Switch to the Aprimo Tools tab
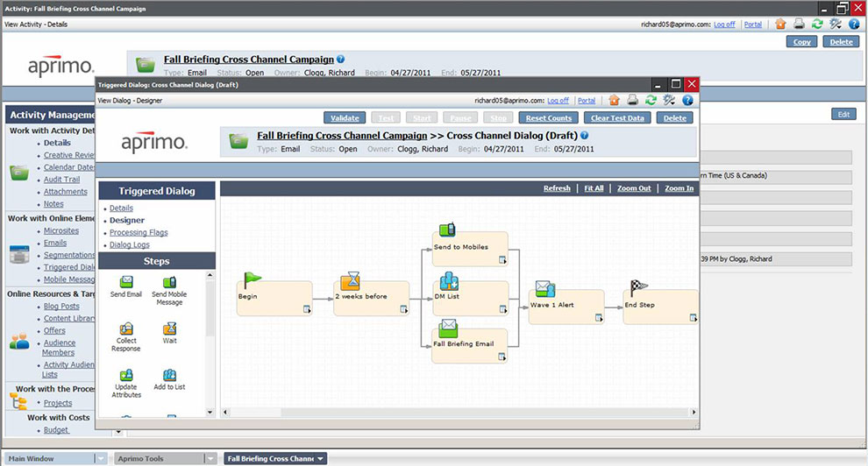This screenshot has height=466, width=868. point(159,458)
